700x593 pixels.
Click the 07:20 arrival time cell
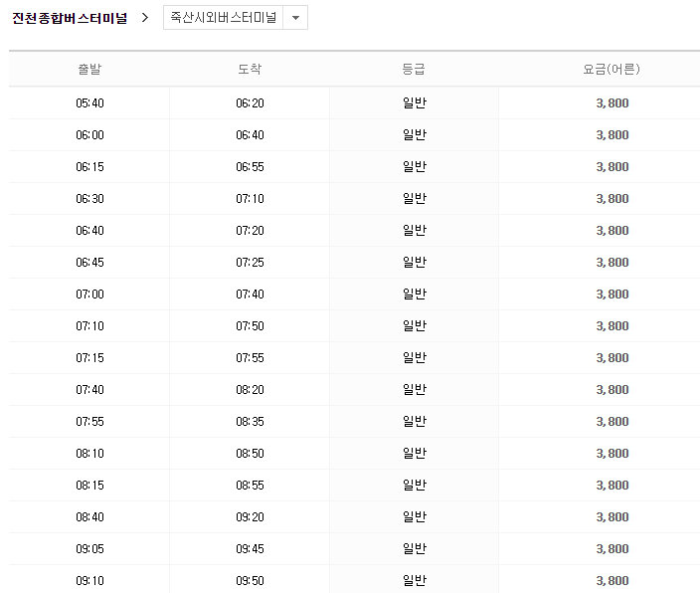coord(250,231)
